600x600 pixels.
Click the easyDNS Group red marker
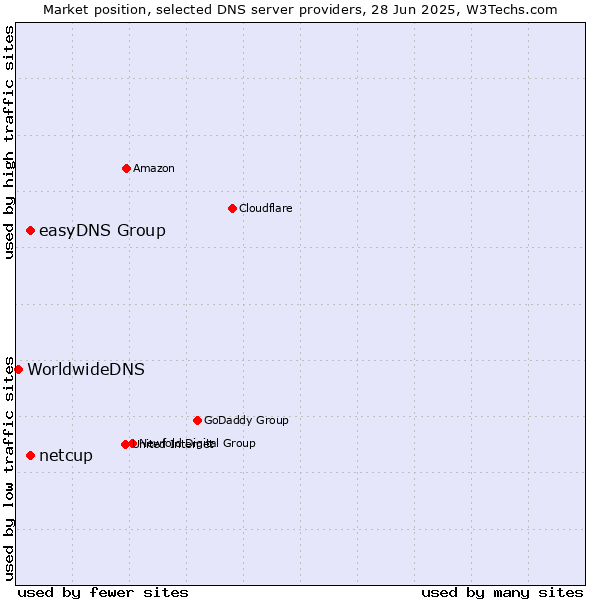point(31,230)
